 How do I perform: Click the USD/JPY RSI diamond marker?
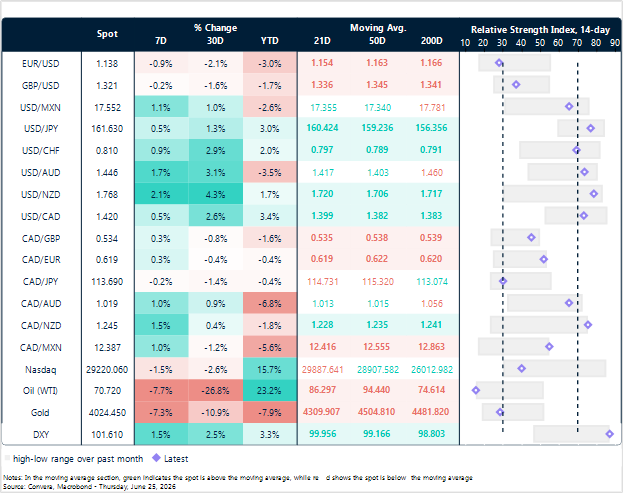(x=592, y=129)
